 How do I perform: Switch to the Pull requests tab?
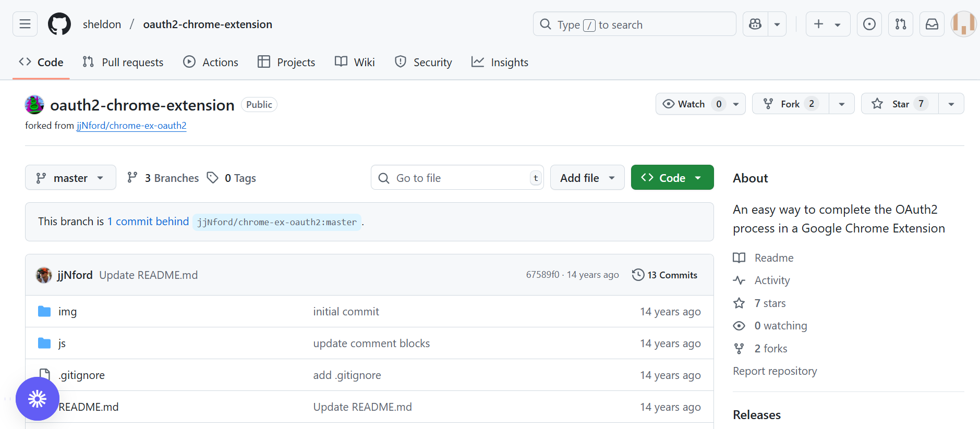point(123,62)
